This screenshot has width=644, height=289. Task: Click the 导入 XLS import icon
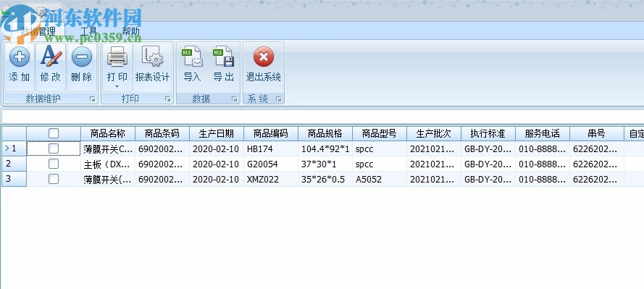tap(192, 56)
